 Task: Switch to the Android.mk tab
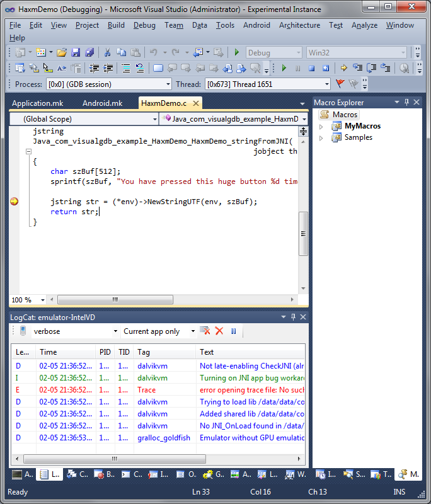click(x=102, y=103)
